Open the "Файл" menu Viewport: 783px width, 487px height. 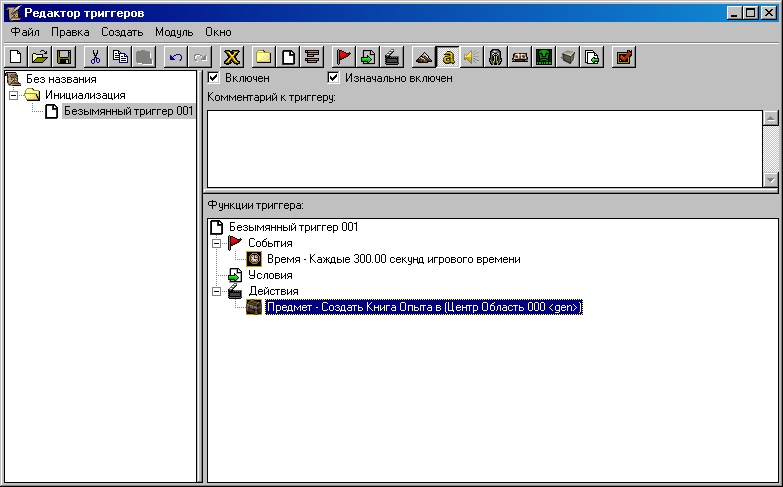(25, 32)
